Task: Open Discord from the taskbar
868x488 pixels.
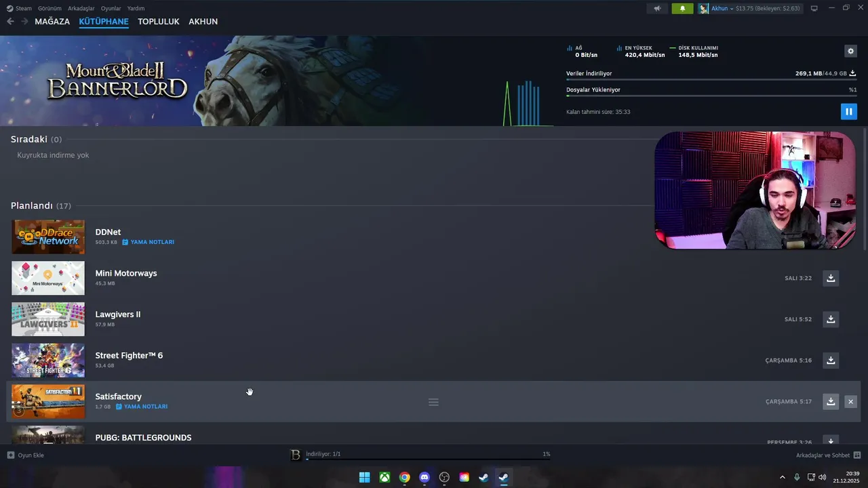Action: point(425,477)
